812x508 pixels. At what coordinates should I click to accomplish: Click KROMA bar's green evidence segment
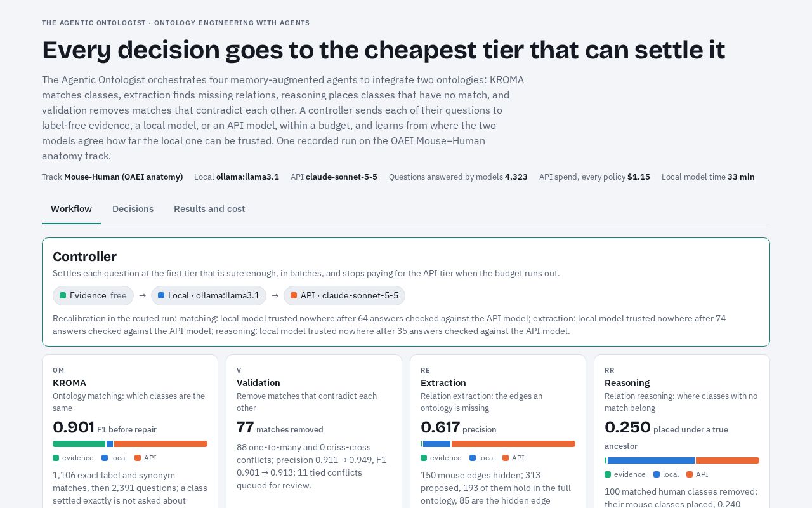tap(79, 444)
